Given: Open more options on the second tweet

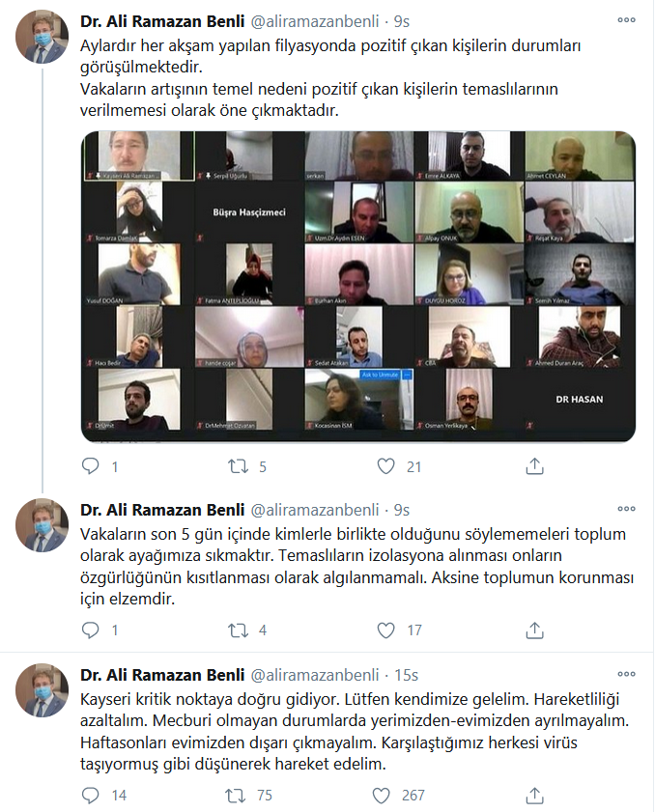Looking at the screenshot, I should click(626, 509).
